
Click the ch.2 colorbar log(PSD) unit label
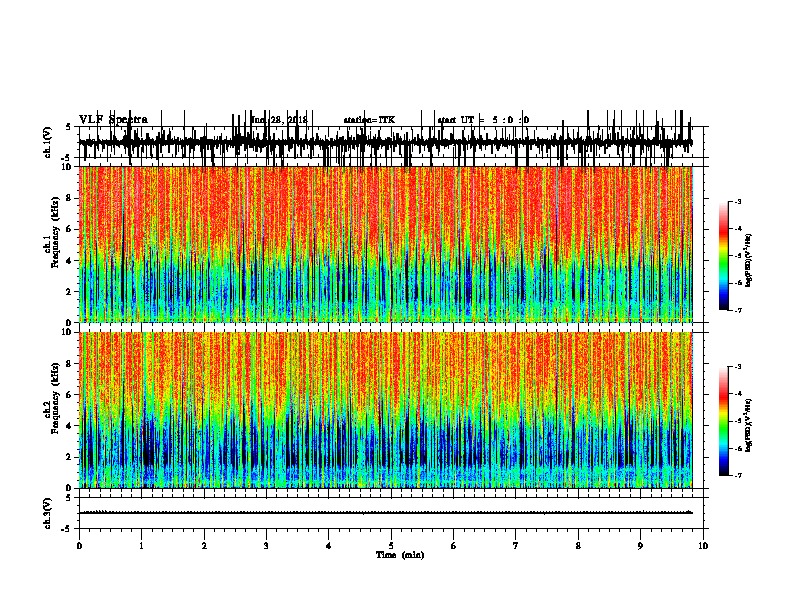click(x=749, y=425)
